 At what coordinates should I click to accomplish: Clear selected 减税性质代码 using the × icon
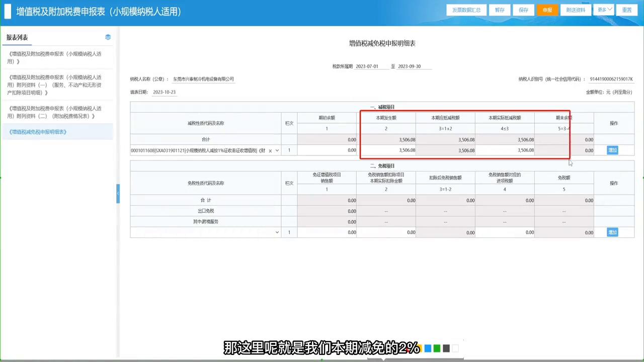tap(270, 150)
